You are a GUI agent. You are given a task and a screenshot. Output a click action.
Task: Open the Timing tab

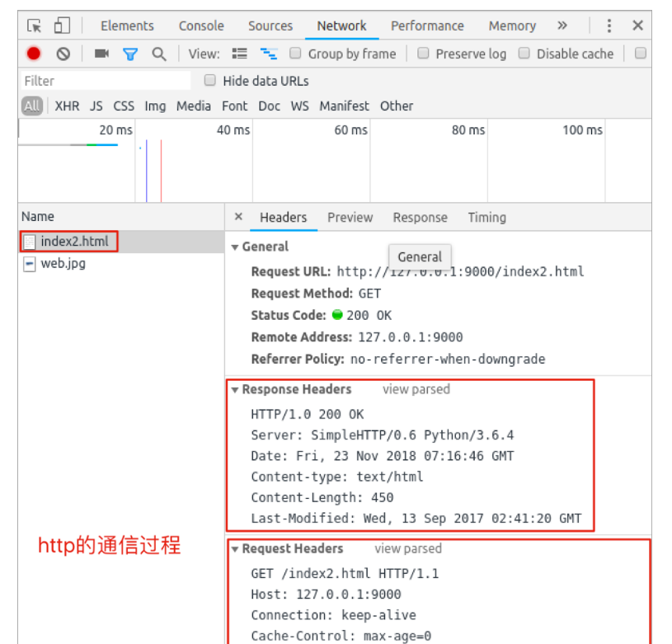pyautogui.click(x=486, y=217)
